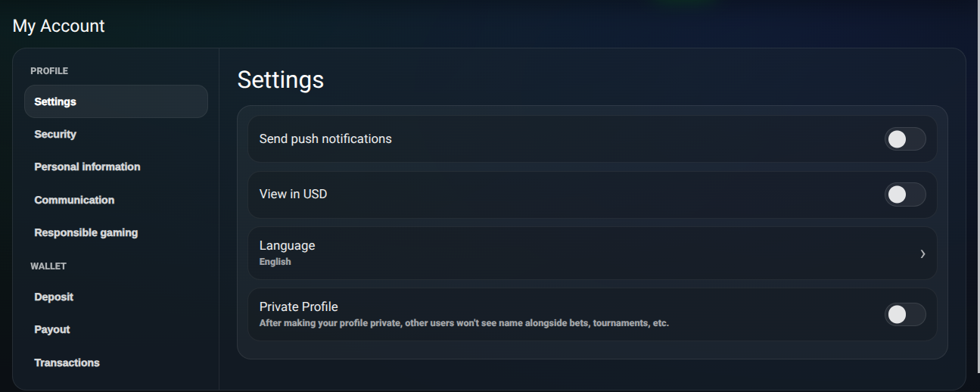Toggle the View in USD switch
Screen dimensions: 980x392
click(904, 194)
